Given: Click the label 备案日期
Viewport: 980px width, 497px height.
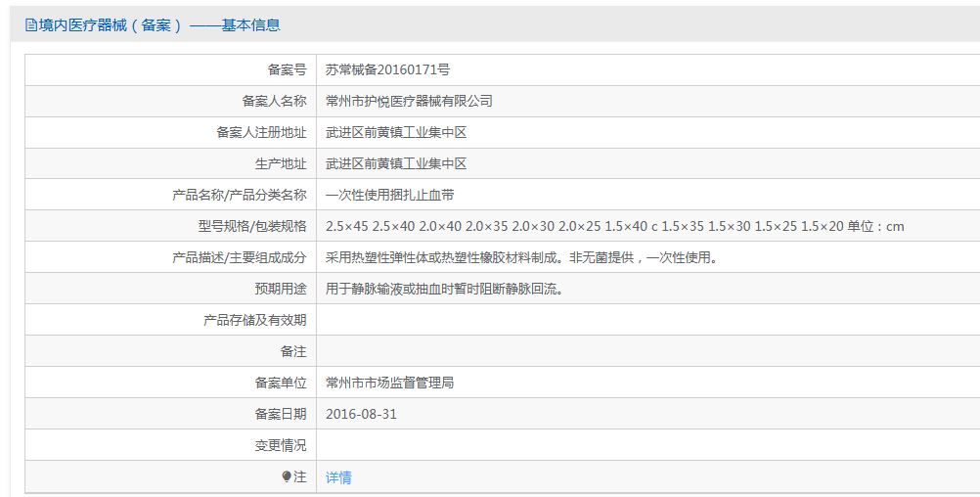Looking at the screenshot, I should click(281, 414).
